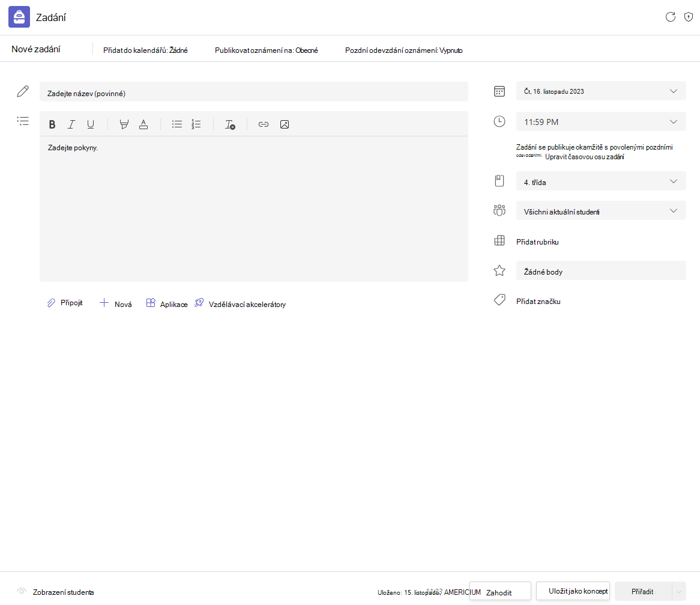Expand the 11:59 PM time dropdown
This screenshot has width=700, height=605.
click(601, 122)
